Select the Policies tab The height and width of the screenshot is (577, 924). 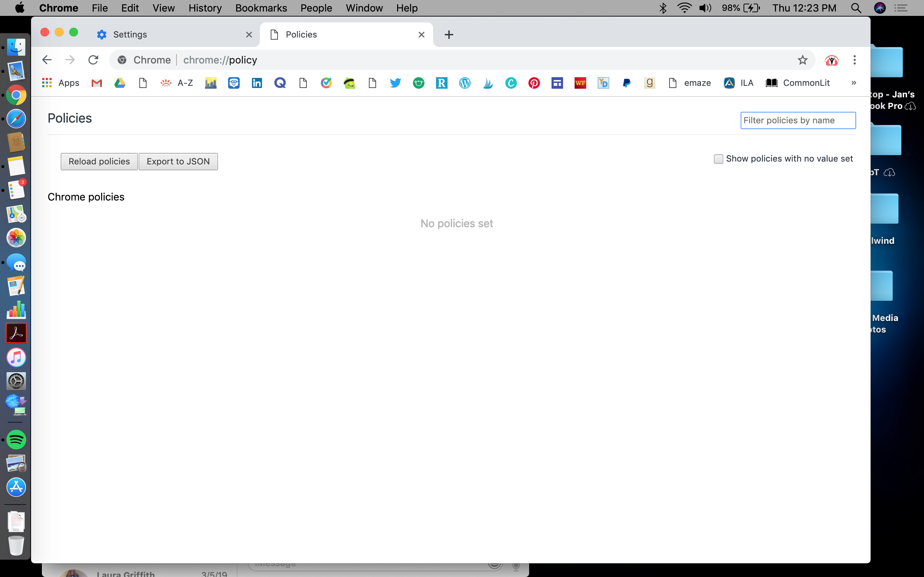tap(346, 35)
